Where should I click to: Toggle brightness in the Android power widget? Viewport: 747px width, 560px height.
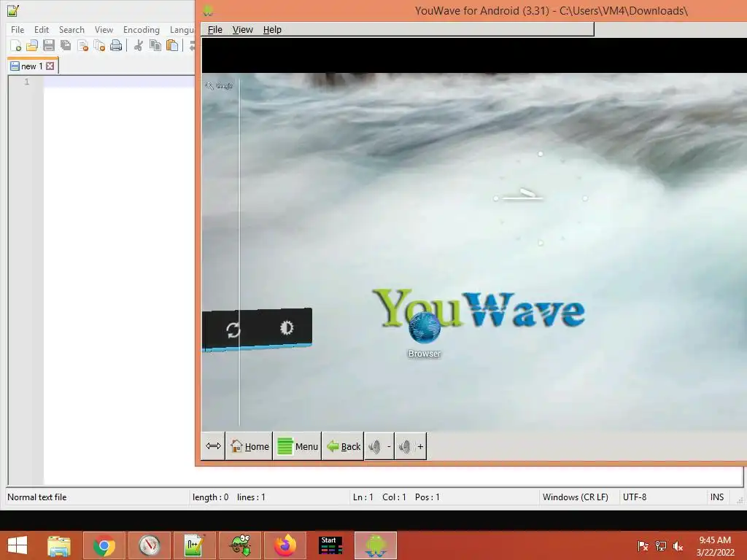tap(286, 327)
